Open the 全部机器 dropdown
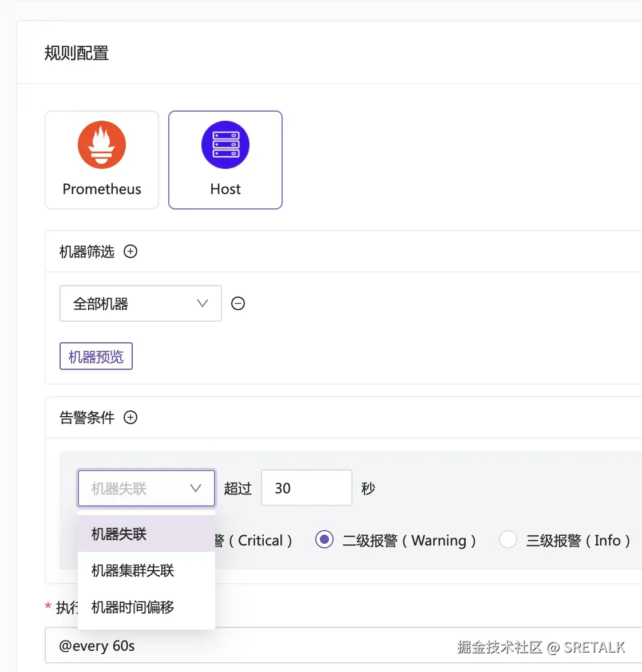Screen dimensions: 642x672 click(x=141, y=303)
